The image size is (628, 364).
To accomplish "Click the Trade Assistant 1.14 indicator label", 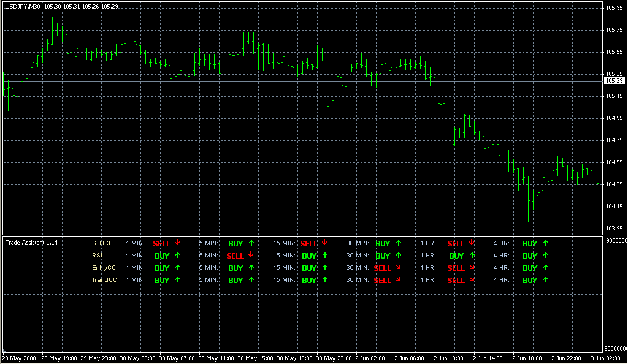I will 31,243.
